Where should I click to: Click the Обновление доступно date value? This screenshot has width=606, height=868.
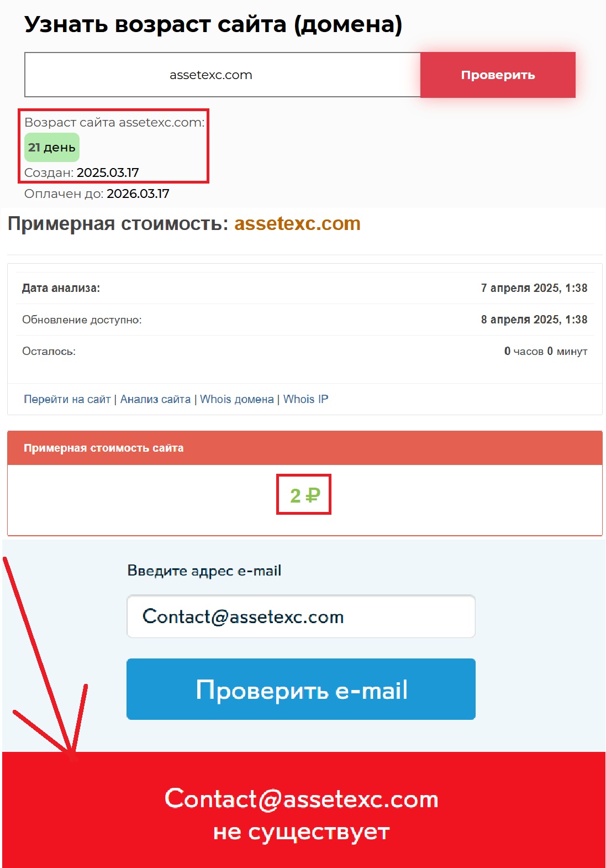[534, 320]
